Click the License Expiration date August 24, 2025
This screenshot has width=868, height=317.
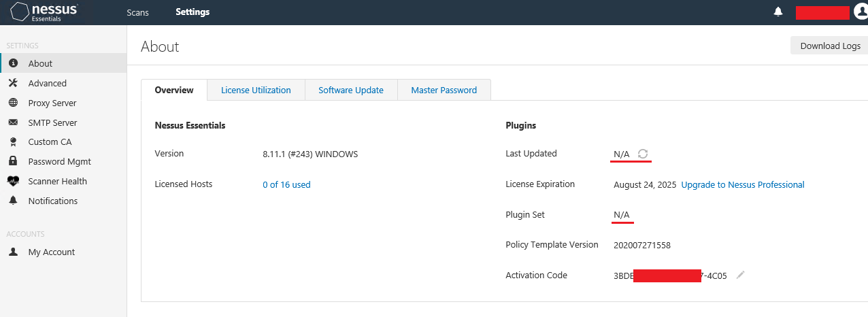point(645,184)
